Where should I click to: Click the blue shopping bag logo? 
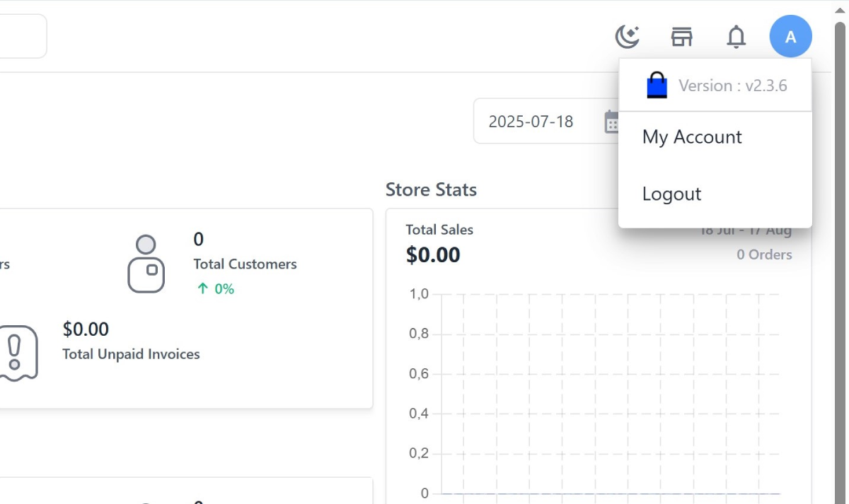coord(657,86)
